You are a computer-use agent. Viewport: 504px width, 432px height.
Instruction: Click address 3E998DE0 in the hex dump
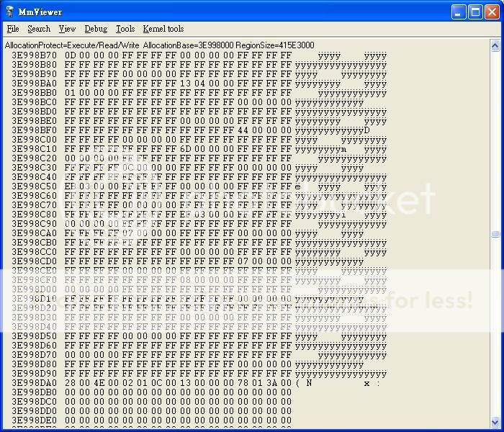pyautogui.click(x=34, y=420)
